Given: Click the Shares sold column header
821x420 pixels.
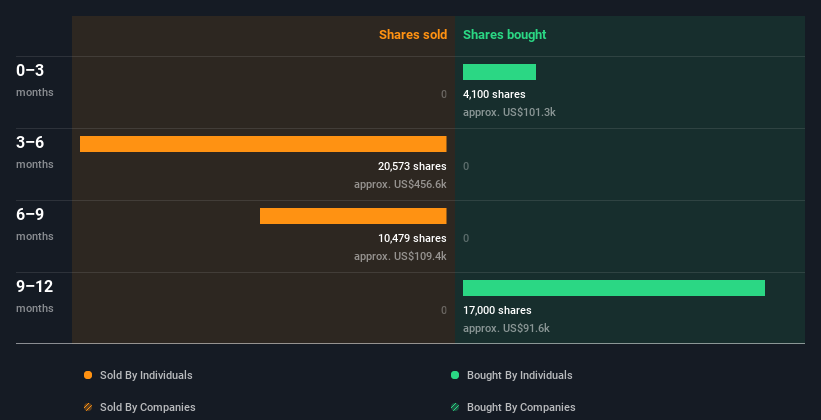Looking at the screenshot, I should 413,35.
